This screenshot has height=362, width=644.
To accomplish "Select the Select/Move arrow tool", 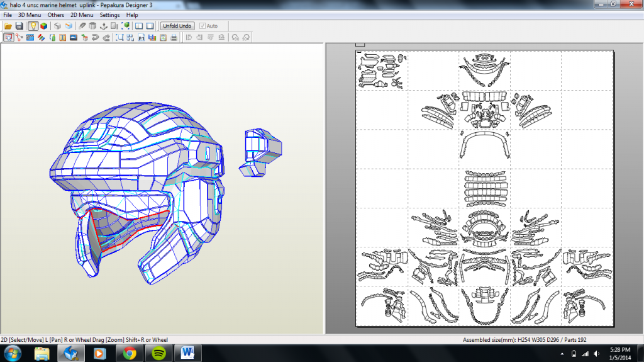I will (x=8, y=37).
